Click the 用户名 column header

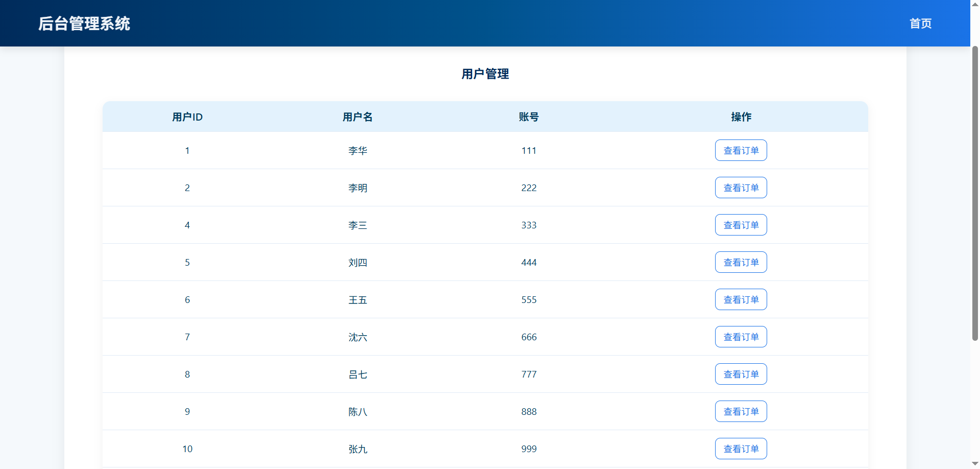pos(358,117)
